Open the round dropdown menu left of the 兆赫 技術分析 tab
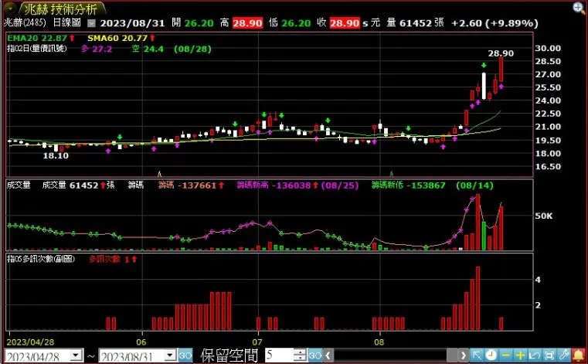 click(x=9, y=8)
